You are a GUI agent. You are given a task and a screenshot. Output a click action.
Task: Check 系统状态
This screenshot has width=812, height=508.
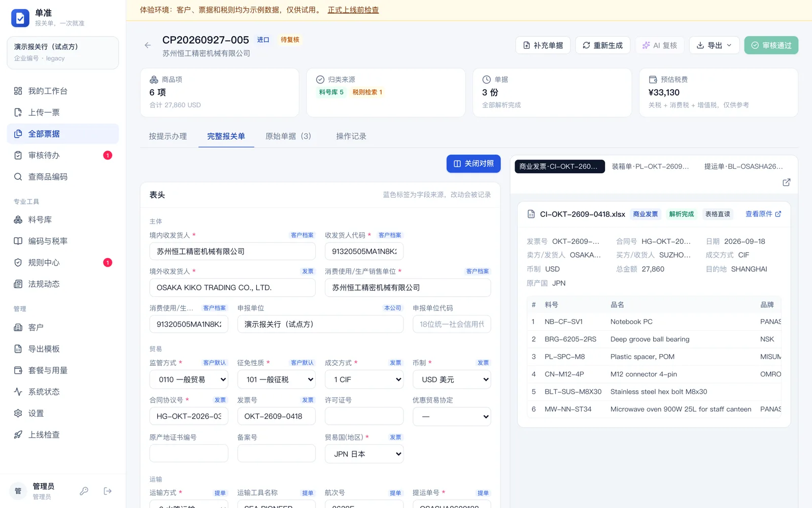[63, 392]
